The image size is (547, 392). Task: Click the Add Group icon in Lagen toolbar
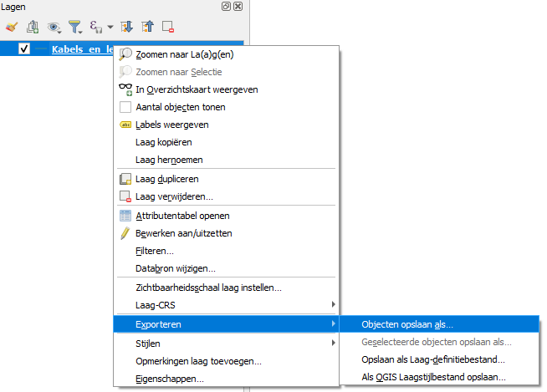[x=33, y=27]
